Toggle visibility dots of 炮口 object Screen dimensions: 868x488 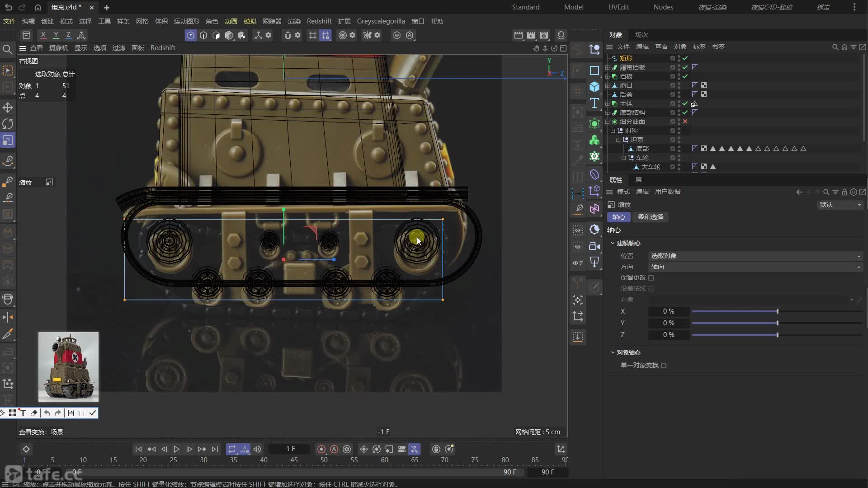(x=679, y=85)
